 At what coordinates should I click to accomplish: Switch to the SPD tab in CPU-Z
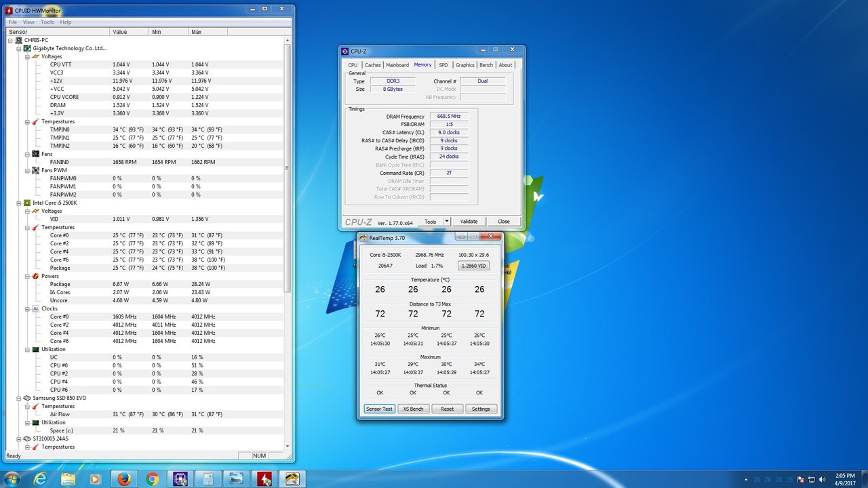442,64
